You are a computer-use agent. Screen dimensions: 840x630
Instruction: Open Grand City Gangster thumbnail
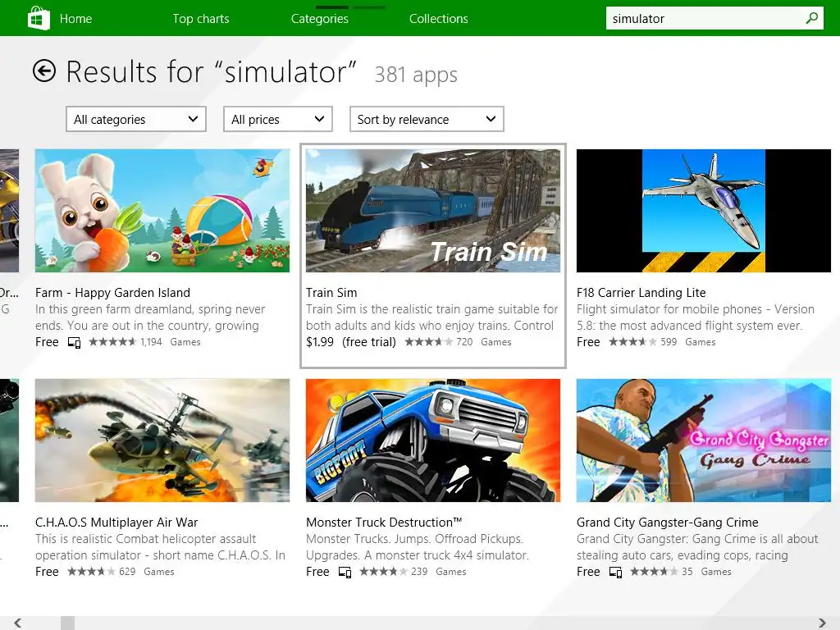(x=703, y=441)
